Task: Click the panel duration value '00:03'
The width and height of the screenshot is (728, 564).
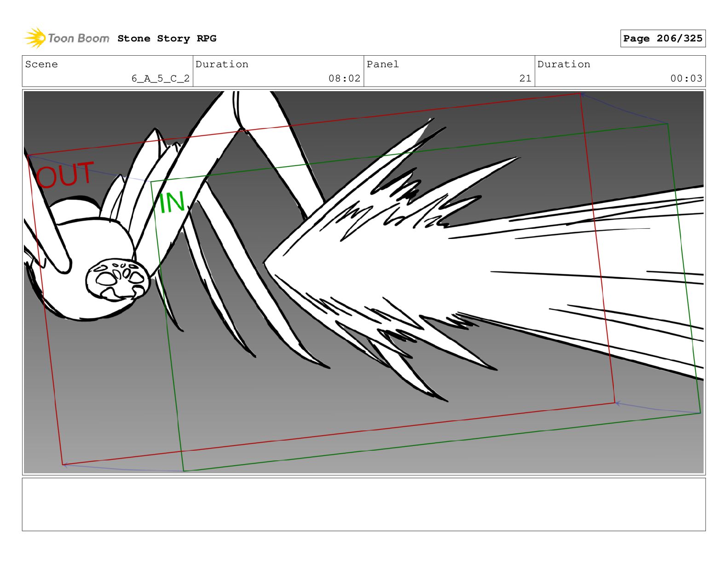Action: [686, 78]
